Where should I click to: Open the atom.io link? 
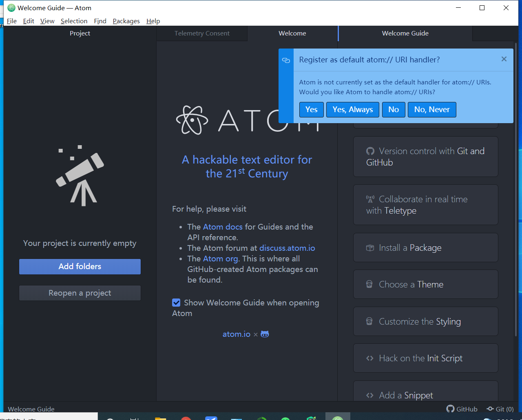point(237,334)
